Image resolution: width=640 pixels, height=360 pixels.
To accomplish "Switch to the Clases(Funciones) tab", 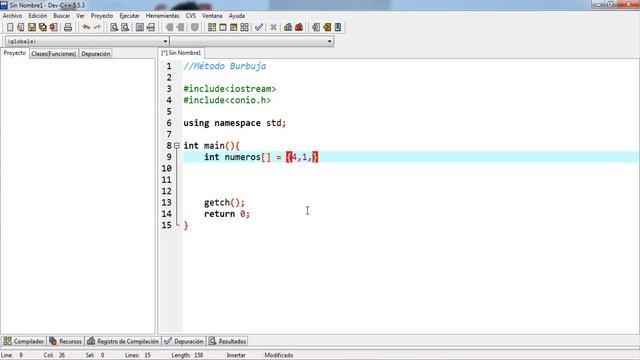I will (x=53, y=54).
